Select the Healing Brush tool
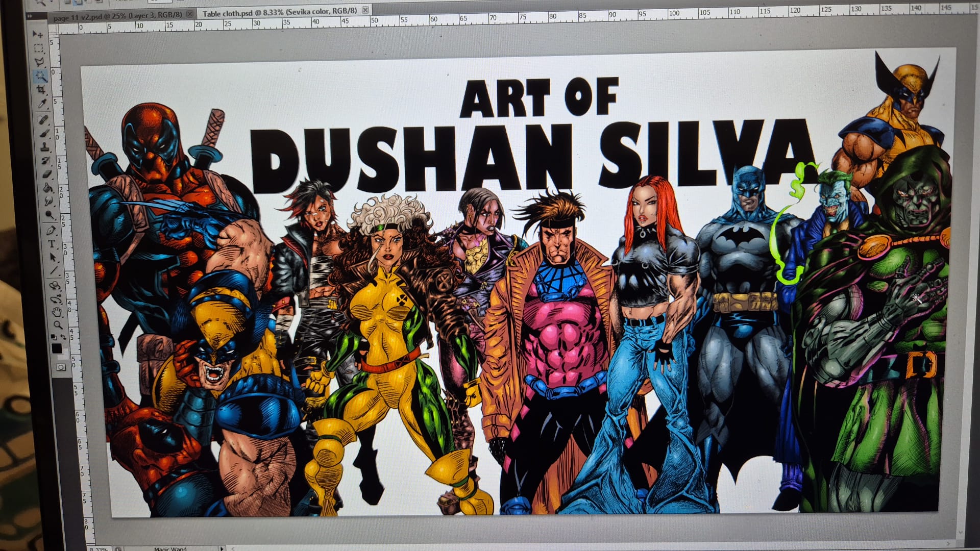This screenshot has width=980, height=551. click(x=43, y=120)
